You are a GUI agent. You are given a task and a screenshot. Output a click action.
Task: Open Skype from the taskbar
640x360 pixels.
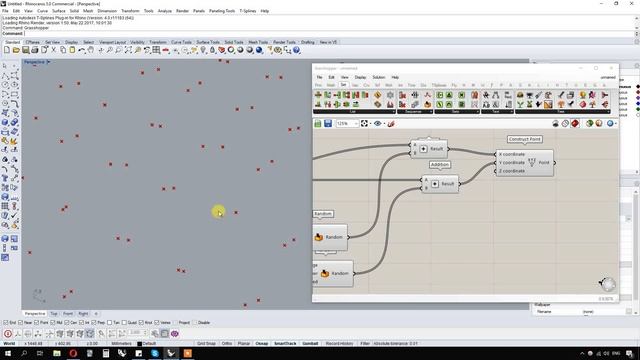tap(155, 353)
